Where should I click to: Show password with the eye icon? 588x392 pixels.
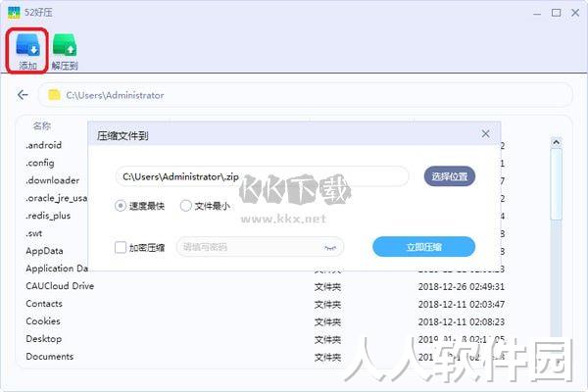click(x=330, y=247)
